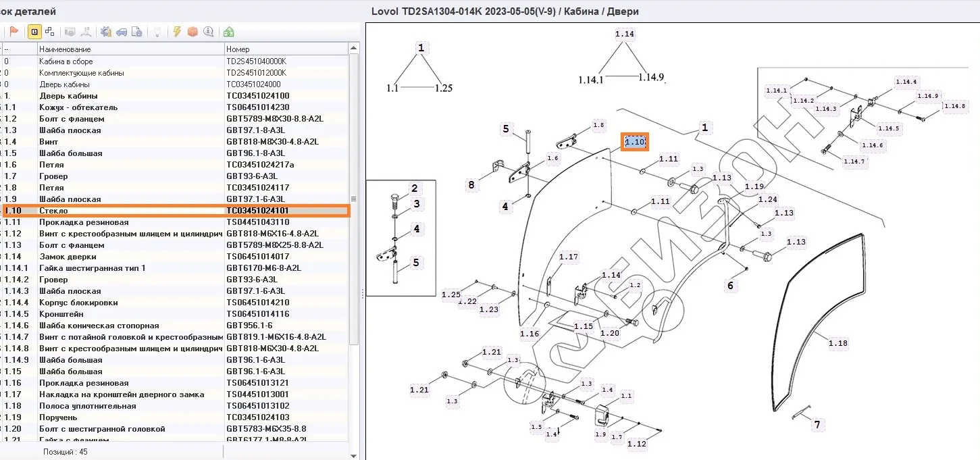Click the yellow lightning bolt icon
980x460 pixels.
pyautogui.click(x=177, y=32)
